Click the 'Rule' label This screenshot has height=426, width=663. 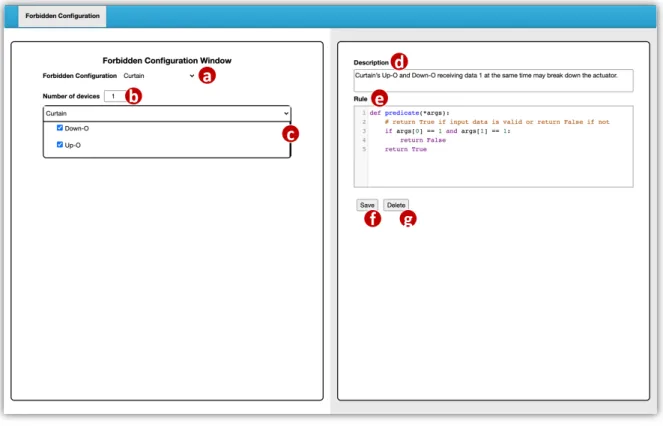pyautogui.click(x=360, y=99)
